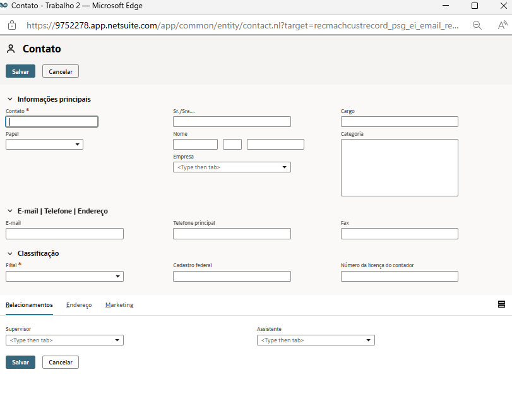Viewport: 512px width, 420px height.
Task: Open the Papel dropdown
Action: pos(78,145)
